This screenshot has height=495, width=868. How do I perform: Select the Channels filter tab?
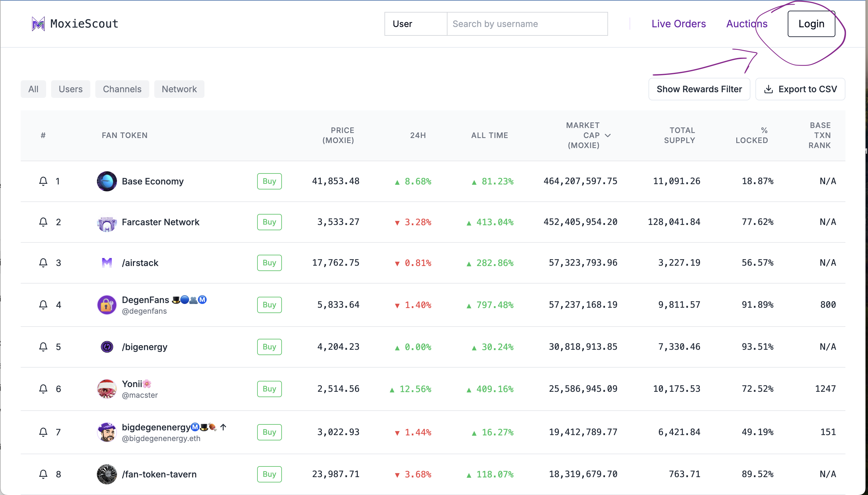[x=122, y=89]
